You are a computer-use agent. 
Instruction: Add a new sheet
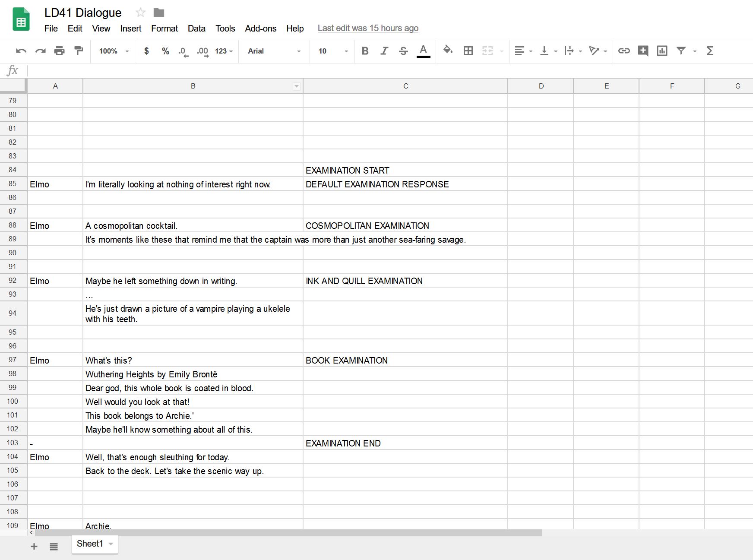[34, 547]
